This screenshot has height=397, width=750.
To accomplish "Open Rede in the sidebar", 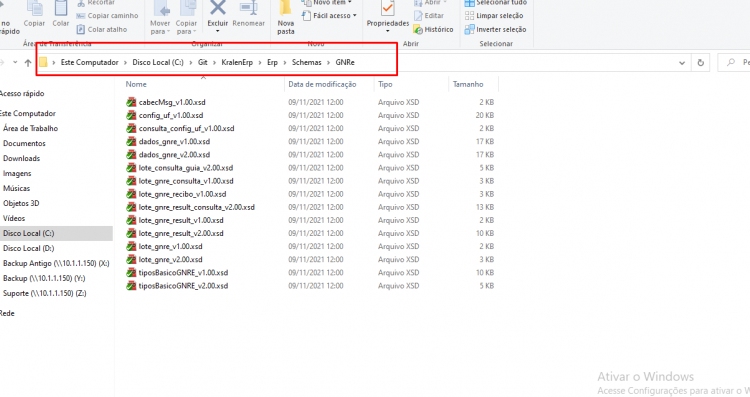I will 7,313.
